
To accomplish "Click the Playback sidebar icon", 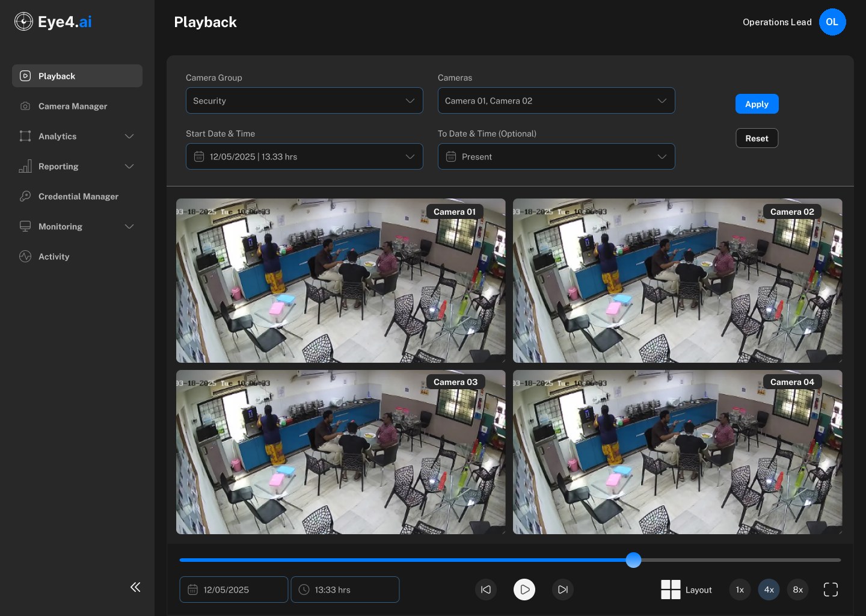I will click(25, 76).
